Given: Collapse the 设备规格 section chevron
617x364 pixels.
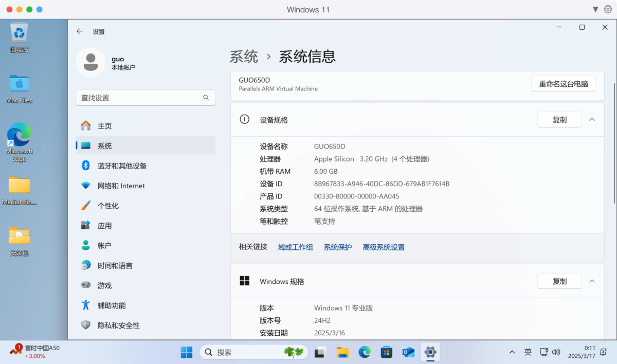Looking at the screenshot, I should [592, 120].
